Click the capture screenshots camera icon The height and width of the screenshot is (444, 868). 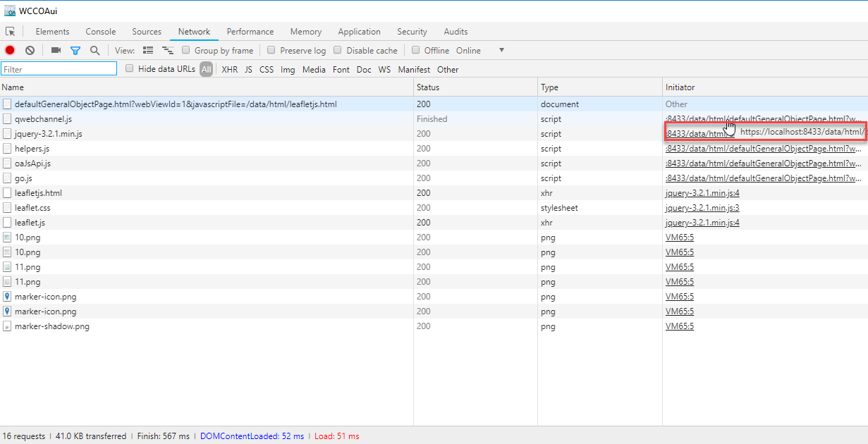56,50
